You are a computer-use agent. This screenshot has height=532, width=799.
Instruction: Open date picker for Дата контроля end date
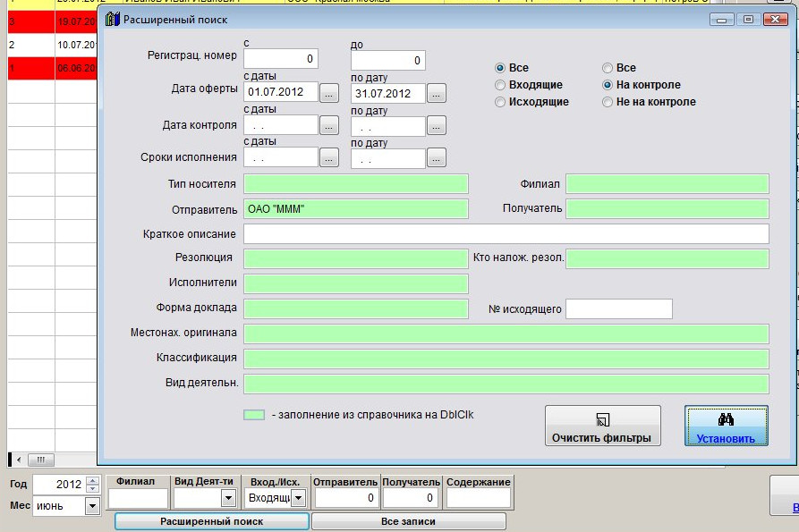point(437,126)
